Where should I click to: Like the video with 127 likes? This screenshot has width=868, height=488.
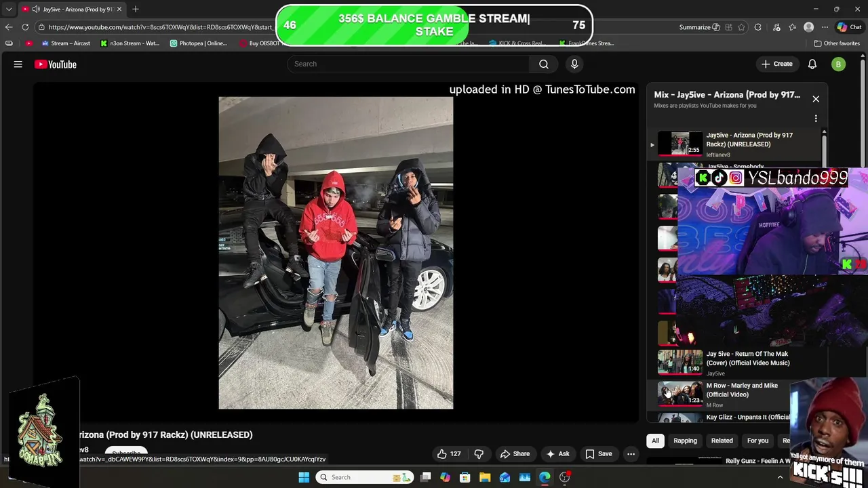449,454
